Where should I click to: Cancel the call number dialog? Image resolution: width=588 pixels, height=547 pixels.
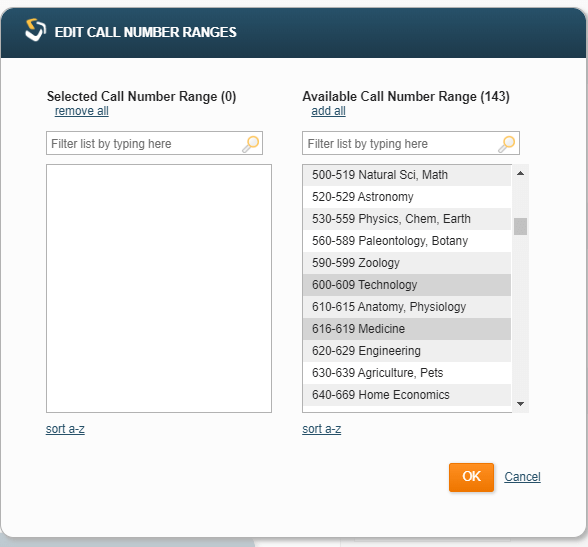pyautogui.click(x=522, y=477)
